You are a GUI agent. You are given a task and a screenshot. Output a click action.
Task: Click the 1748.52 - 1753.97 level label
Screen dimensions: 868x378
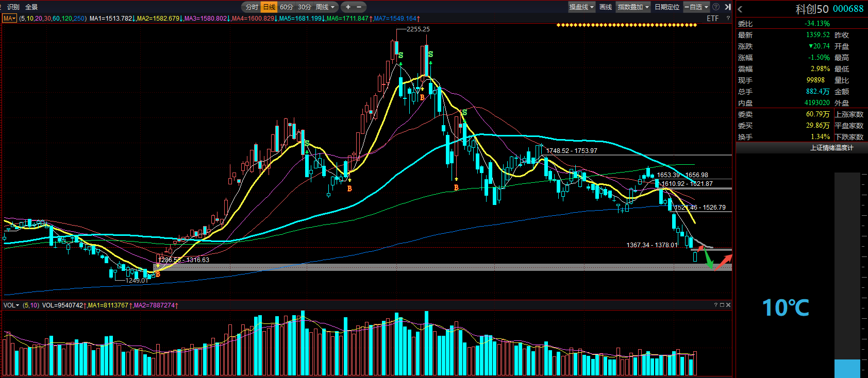572,151
